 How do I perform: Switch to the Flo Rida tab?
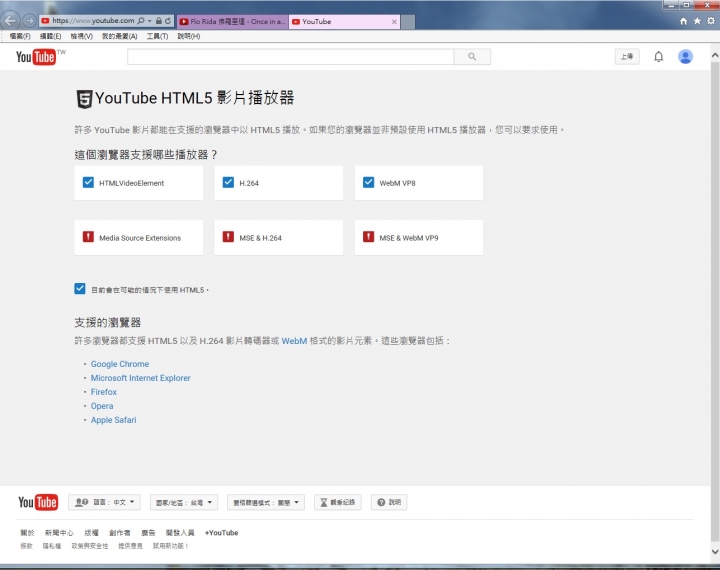pos(232,22)
